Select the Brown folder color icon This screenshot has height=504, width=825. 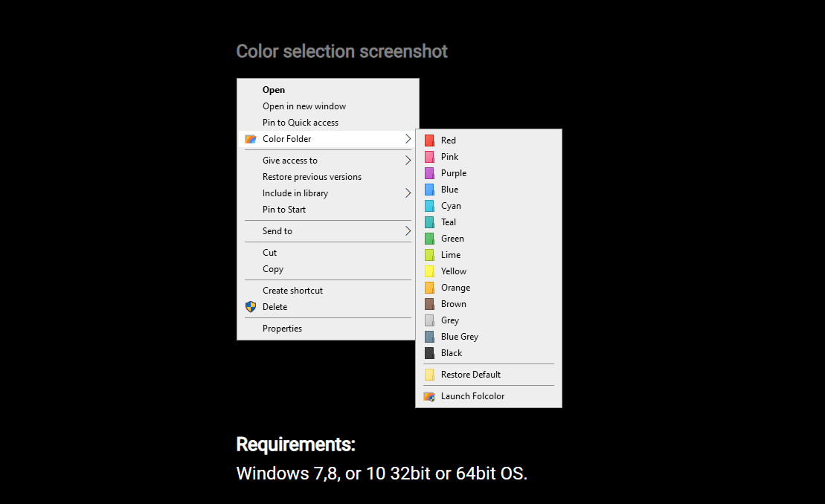[x=429, y=303]
